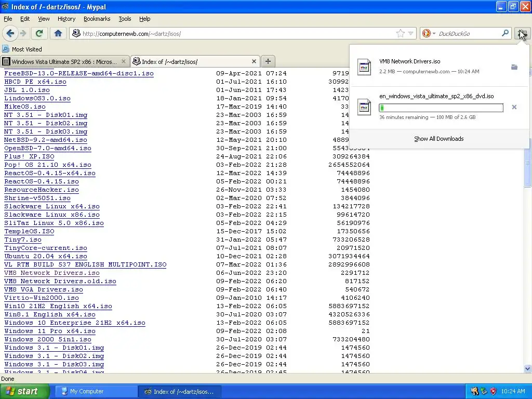Viewport: 532px width, 399px height.
Task: Close the Index of /~dartz/isos/ tab
Action: [x=254, y=61]
